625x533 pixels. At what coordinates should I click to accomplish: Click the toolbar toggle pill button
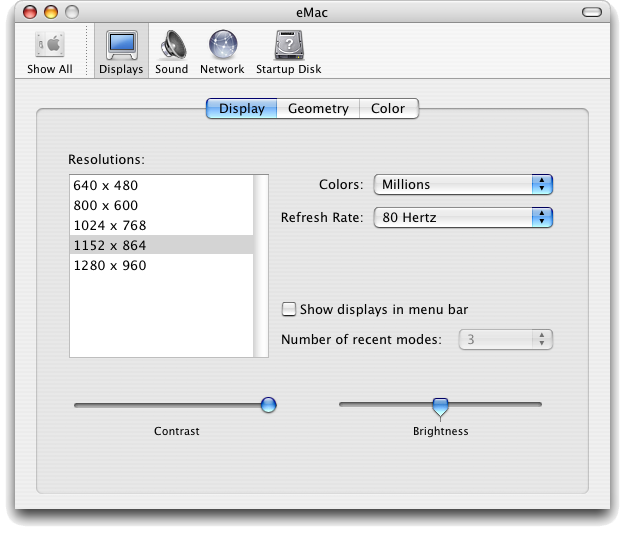[x=592, y=12]
